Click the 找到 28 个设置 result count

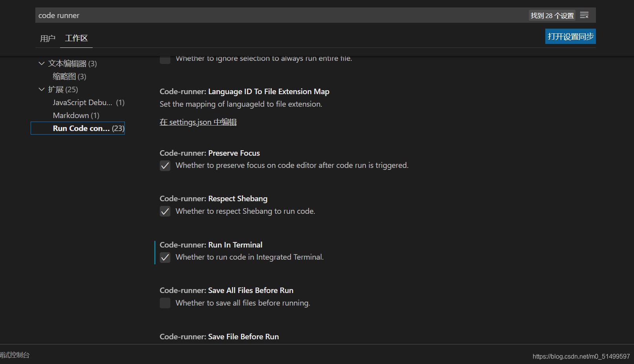[x=552, y=15]
